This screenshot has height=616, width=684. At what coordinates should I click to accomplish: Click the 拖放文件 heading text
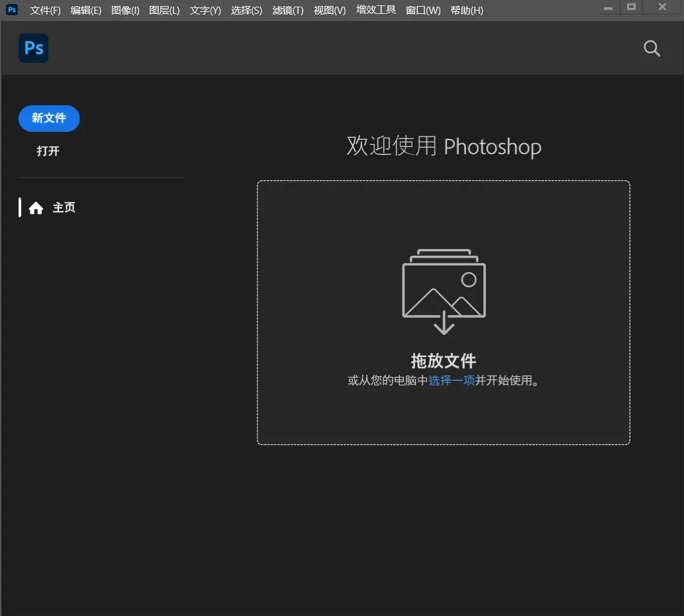444,361
